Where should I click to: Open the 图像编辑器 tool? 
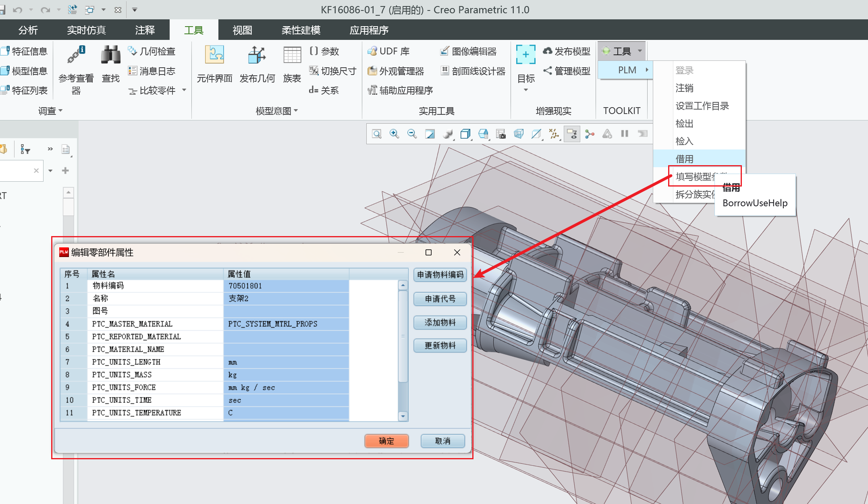click(x=468, y=51)
